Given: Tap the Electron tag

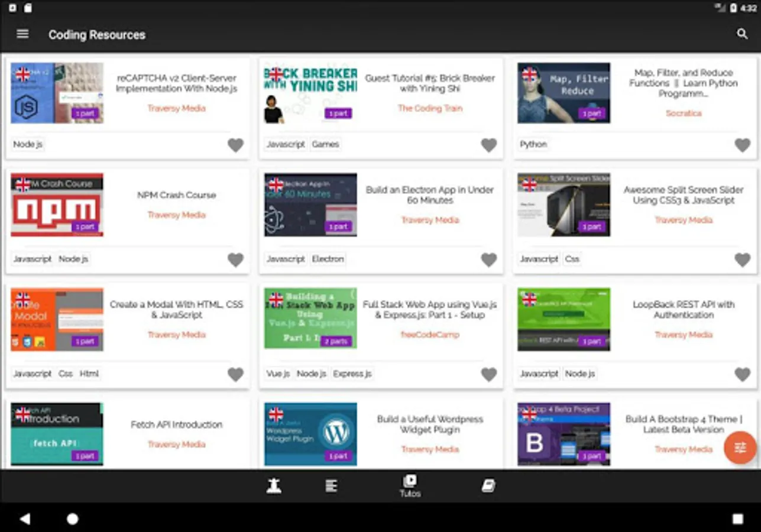Looking at the screenshot, I should (x=328, y=259).
